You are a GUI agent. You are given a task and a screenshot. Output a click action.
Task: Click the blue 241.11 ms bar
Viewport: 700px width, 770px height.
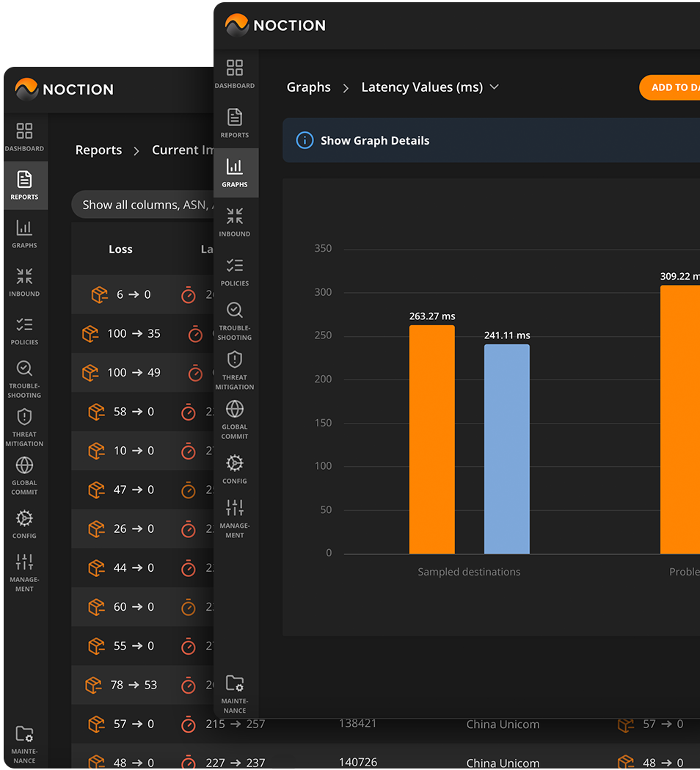(506, 448)
